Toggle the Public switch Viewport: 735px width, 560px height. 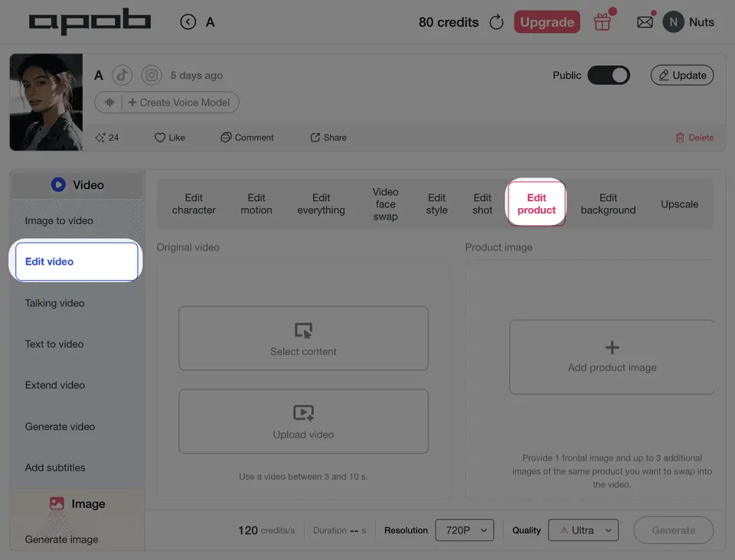[x=609, y=75]
